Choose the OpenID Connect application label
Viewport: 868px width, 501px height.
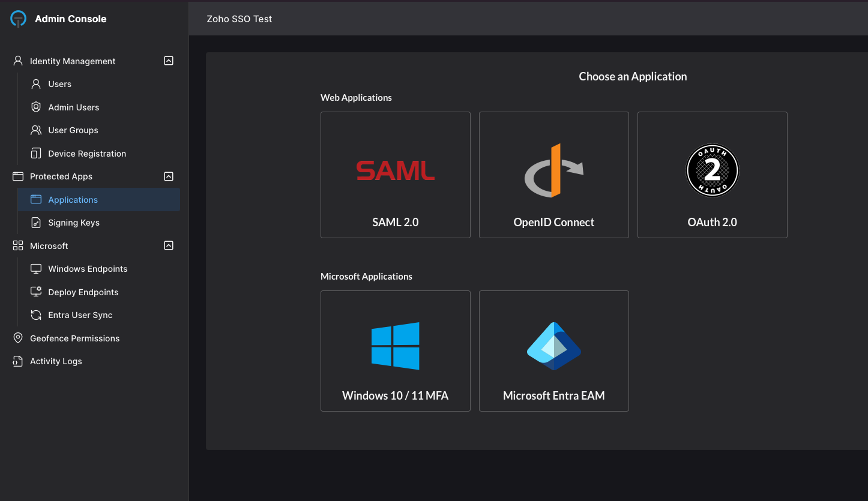(x=554, y=222)
